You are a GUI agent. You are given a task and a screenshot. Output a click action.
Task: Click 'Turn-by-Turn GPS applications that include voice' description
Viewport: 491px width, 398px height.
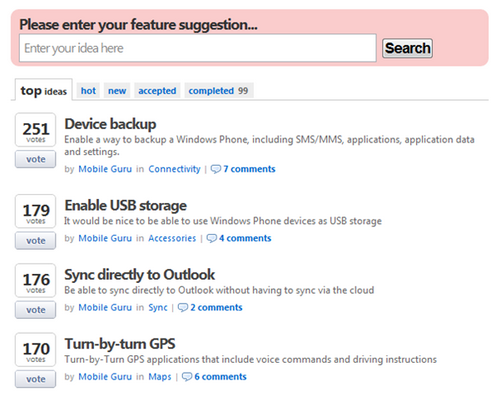pos(250,360)
